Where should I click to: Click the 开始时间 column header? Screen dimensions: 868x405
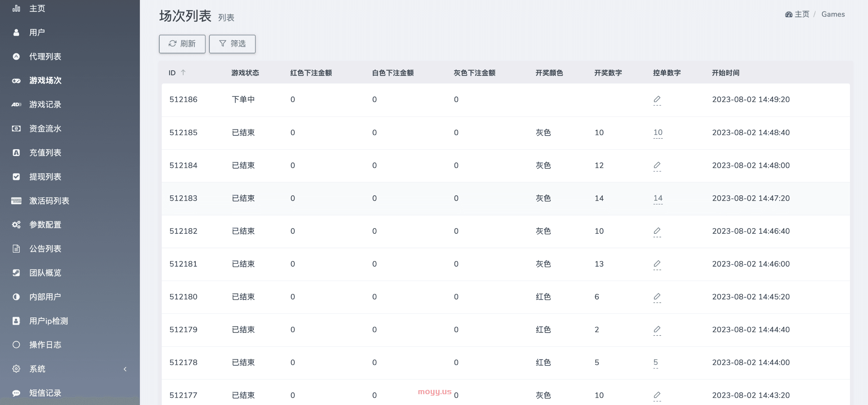click(726, 73)
